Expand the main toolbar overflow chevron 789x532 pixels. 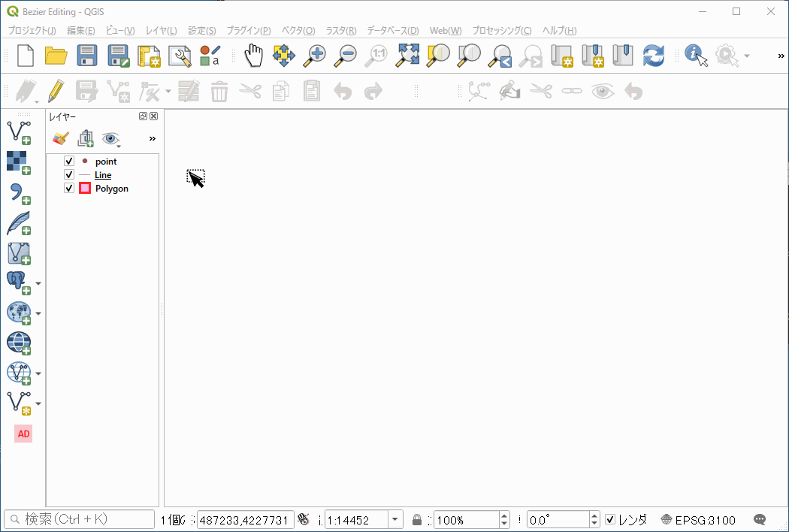[x=781, y=56]
